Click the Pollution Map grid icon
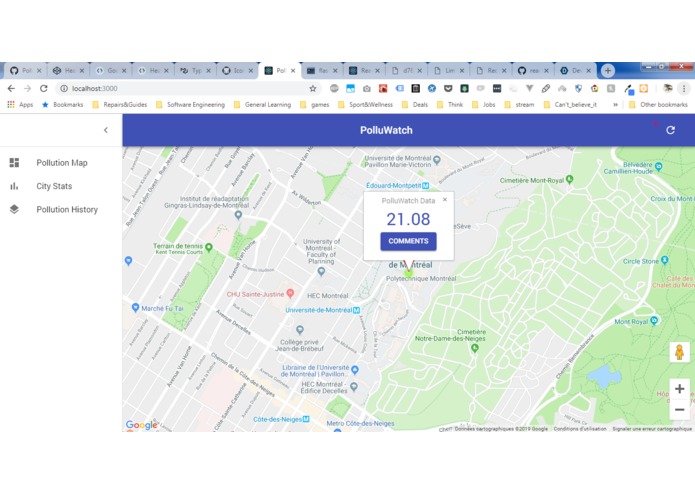 14,163
